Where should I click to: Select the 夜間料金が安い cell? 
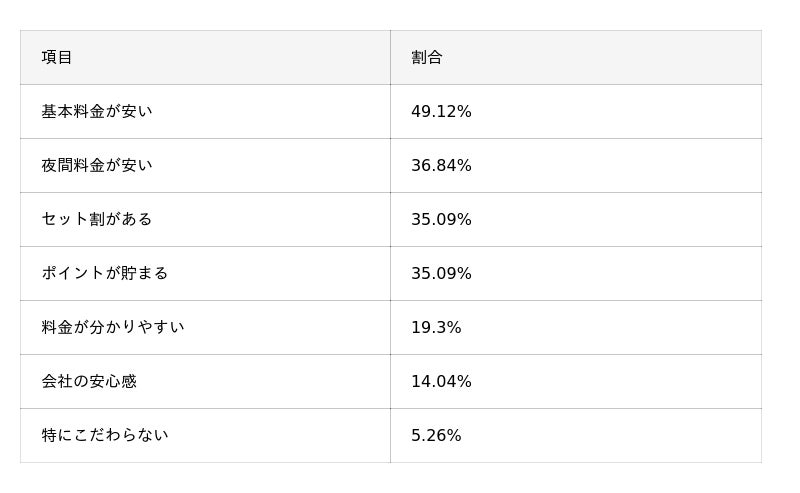[x=97, y=166]
